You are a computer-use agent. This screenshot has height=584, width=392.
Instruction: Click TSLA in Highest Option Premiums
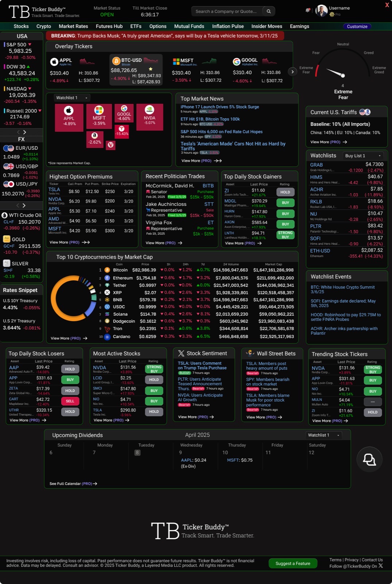[x=54, y=189]
